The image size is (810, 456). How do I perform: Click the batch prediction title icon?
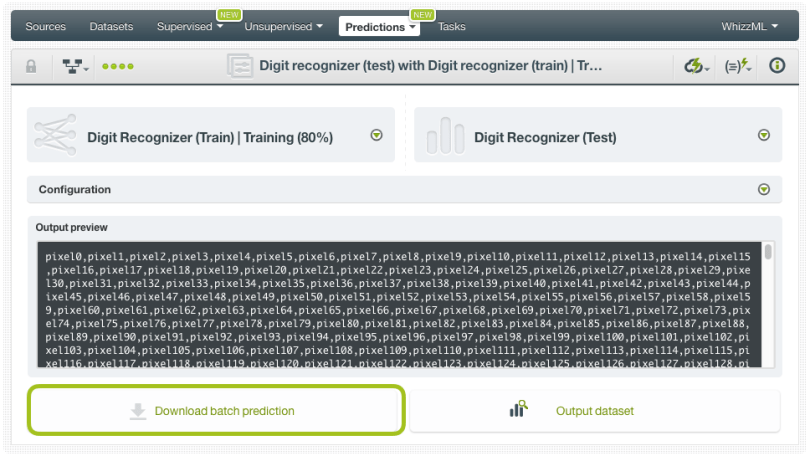[241, 66]
